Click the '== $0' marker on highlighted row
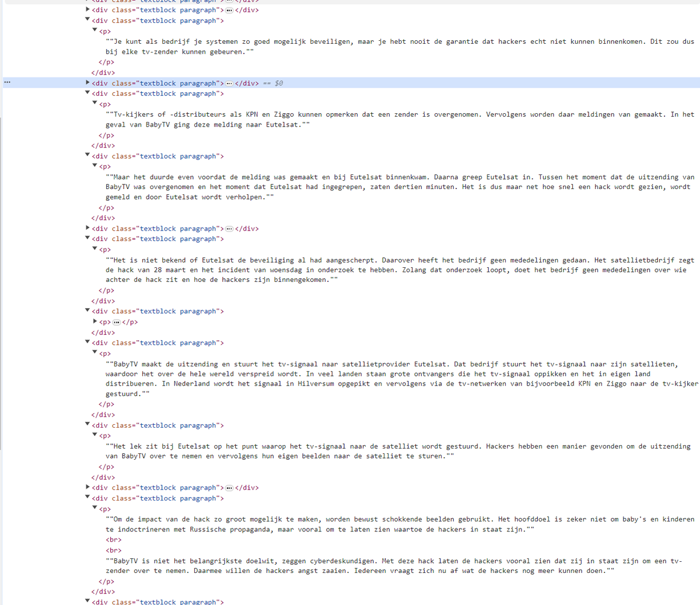The height and width of the screenshot is (605, 700). pyautogui.click(x=272, y=83)
